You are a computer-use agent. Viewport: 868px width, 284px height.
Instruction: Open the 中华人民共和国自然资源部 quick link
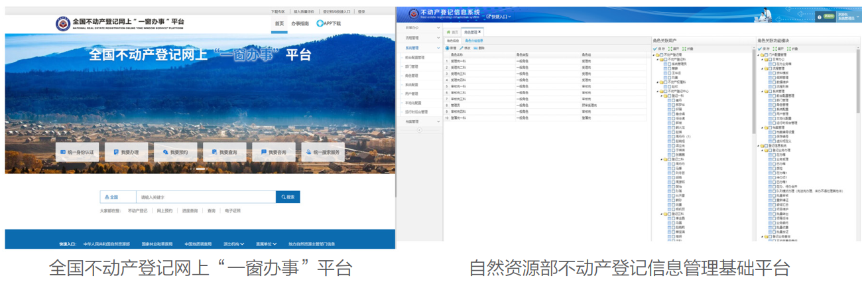coord(107,244)
